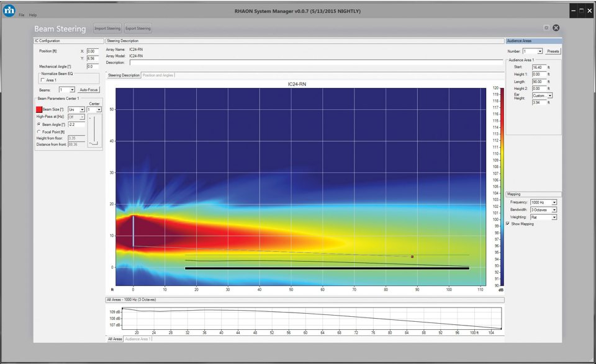Image resolution: width=596 pixels, height=364 pixels.
Task: Open the Ear Height Custom dropdown
Action: tap(543, 95)
